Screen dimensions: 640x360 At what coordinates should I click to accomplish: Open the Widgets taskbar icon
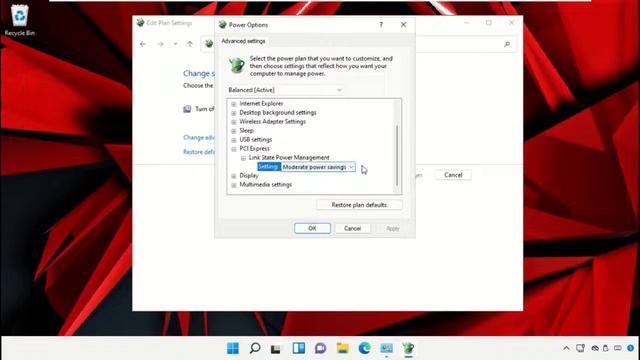[298, 348]
